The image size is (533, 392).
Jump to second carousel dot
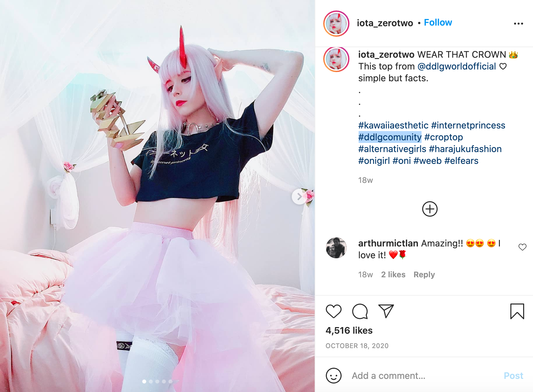(x=151, y=382)
